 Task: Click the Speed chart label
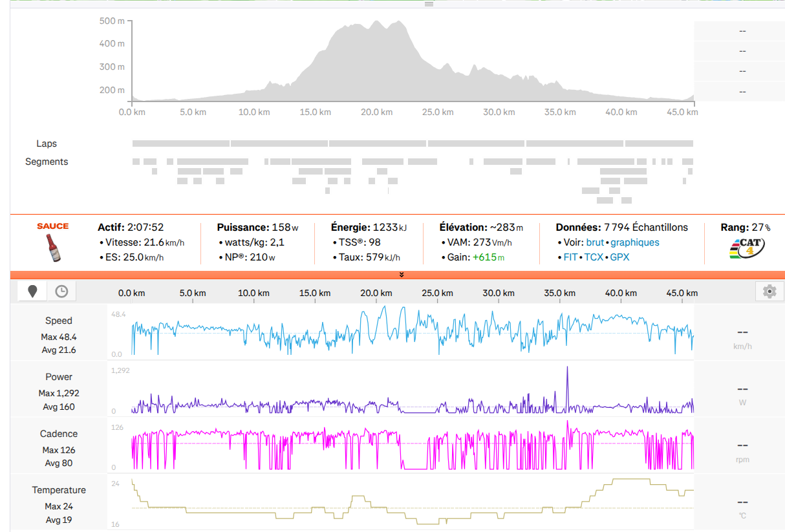click(x=59, y=321)
